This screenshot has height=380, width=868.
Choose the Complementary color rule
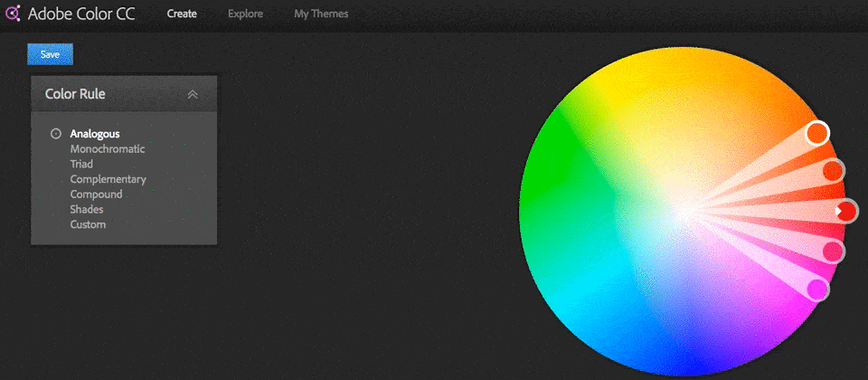[108, 179]
